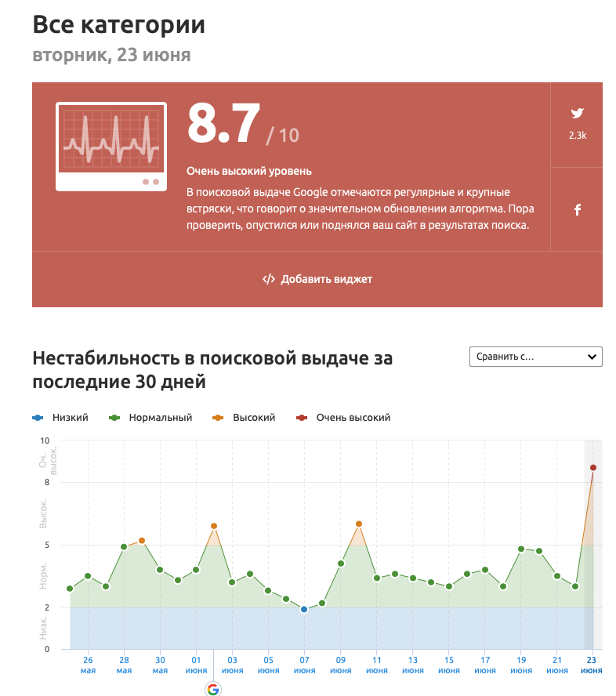The width and height of the screenshot is (616, 696).
Task: Toggle the Высокий legend series
Action: click(244, 418)
